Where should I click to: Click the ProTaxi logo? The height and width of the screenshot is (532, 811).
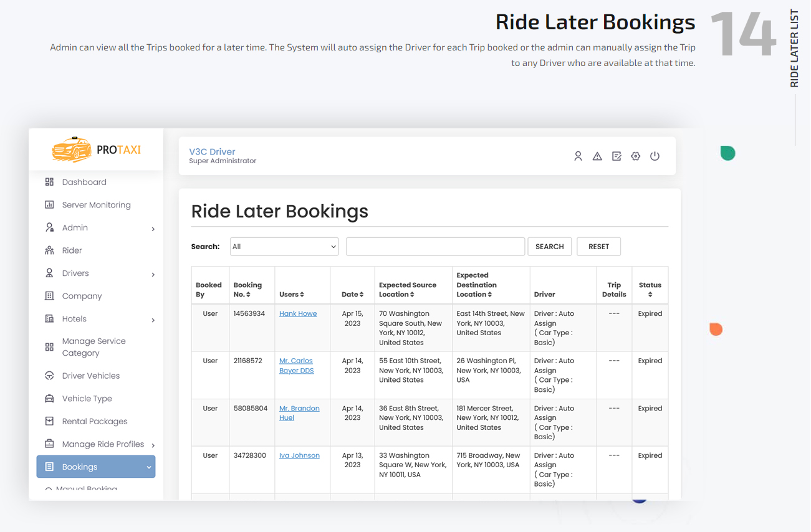[x=97, y=150]
